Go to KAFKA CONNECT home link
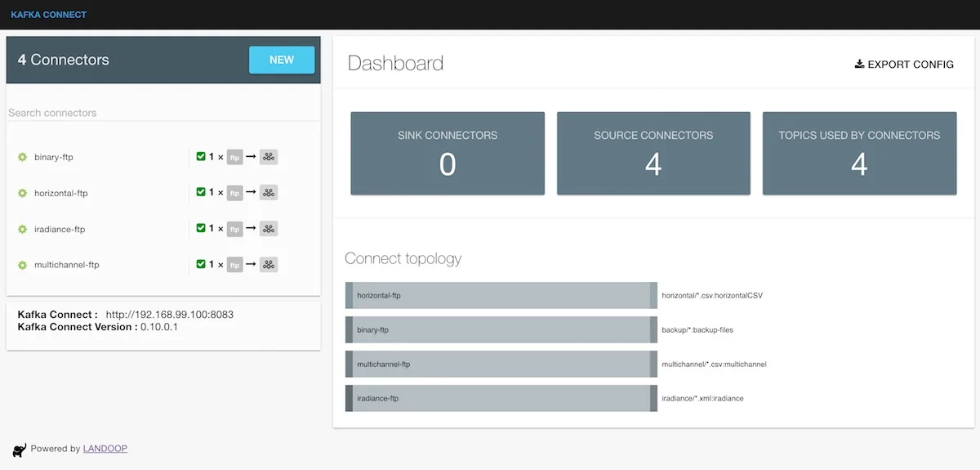 48,15
